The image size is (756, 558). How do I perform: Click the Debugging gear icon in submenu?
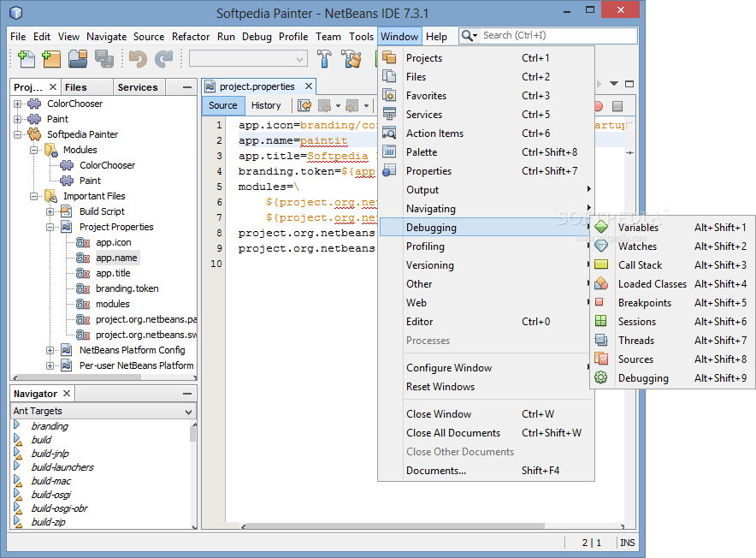pos(601,377)
